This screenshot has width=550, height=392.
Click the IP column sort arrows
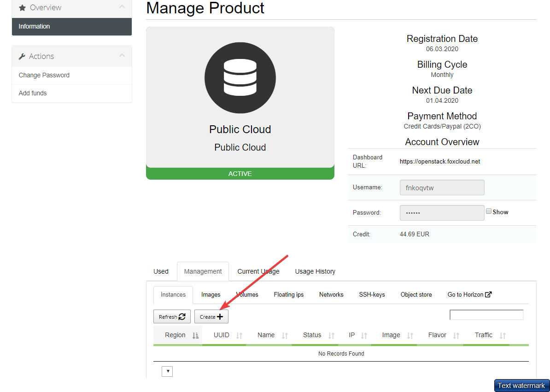(364, 336)
